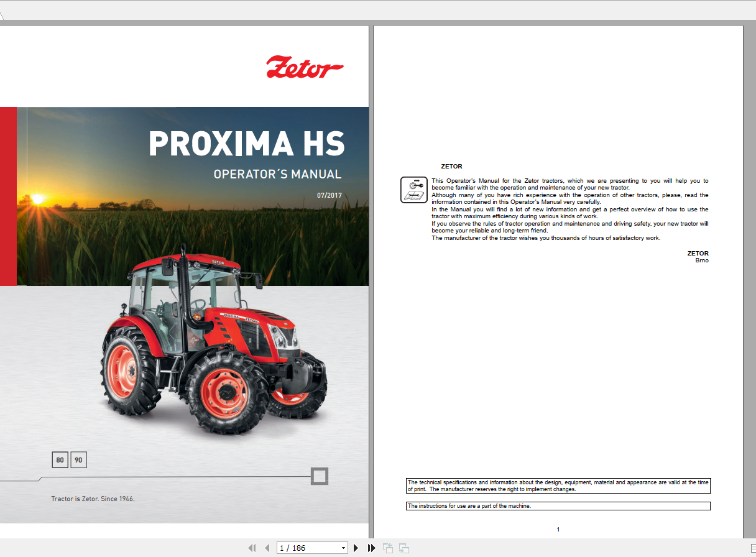Open the page number dropdown arrow
This screenshot has width=756, height=557.
point(344,548)
